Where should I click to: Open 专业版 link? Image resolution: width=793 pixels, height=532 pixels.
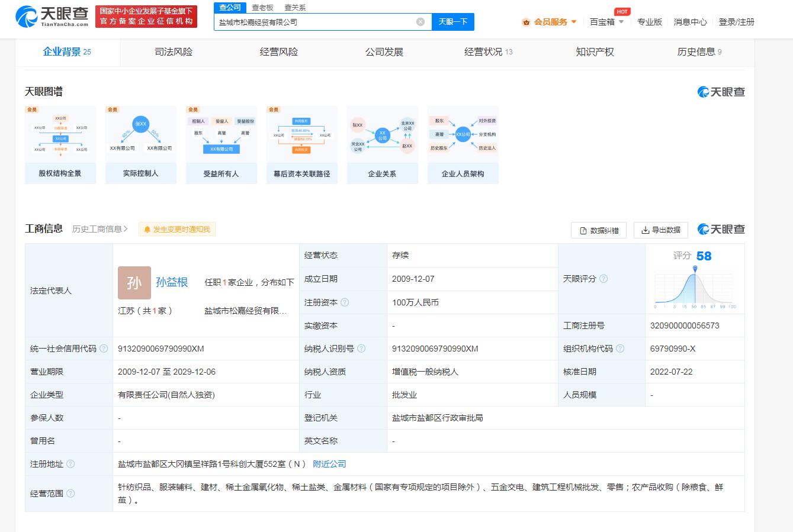point(650,22)
